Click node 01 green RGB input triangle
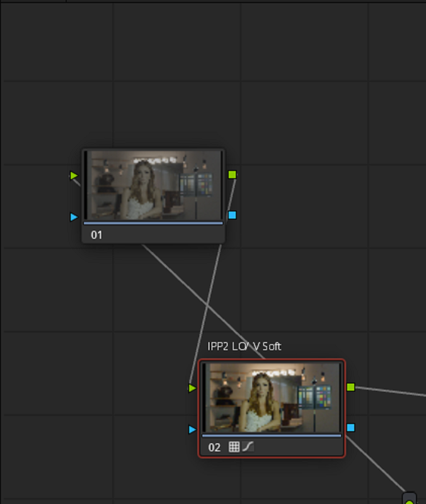The image size is (426, 504). (x=74, y=176)
